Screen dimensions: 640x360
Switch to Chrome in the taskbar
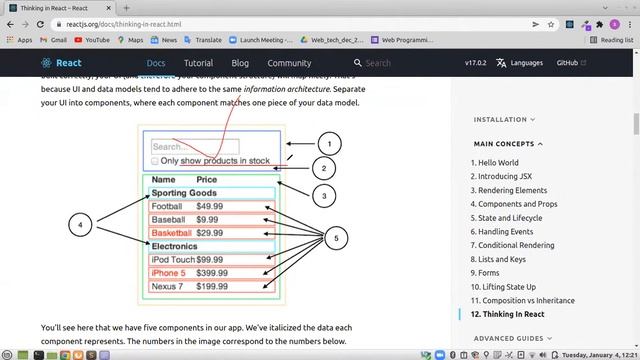[64, 355]
